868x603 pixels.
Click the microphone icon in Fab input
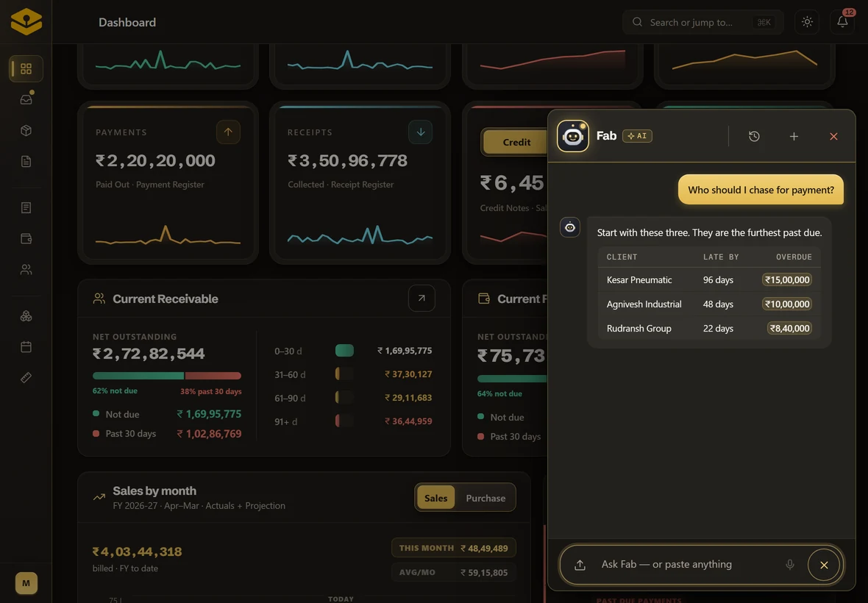pyautogui.click(x=790, y=564)
